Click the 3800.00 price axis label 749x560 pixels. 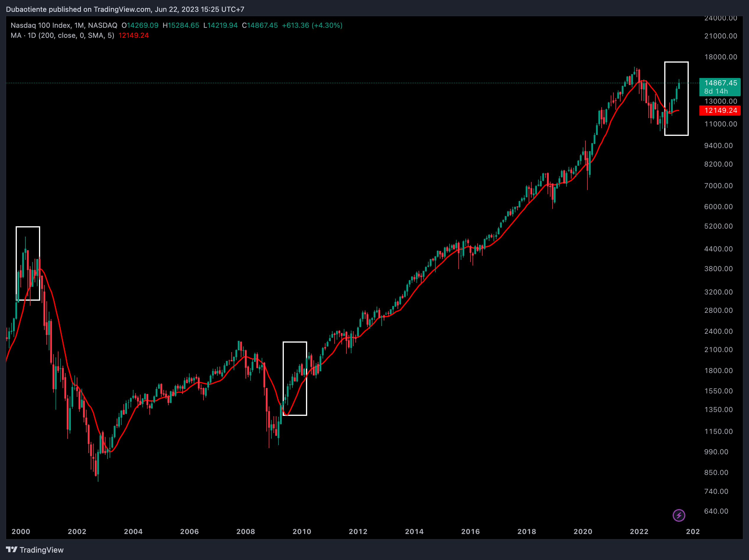click(718, 269)
